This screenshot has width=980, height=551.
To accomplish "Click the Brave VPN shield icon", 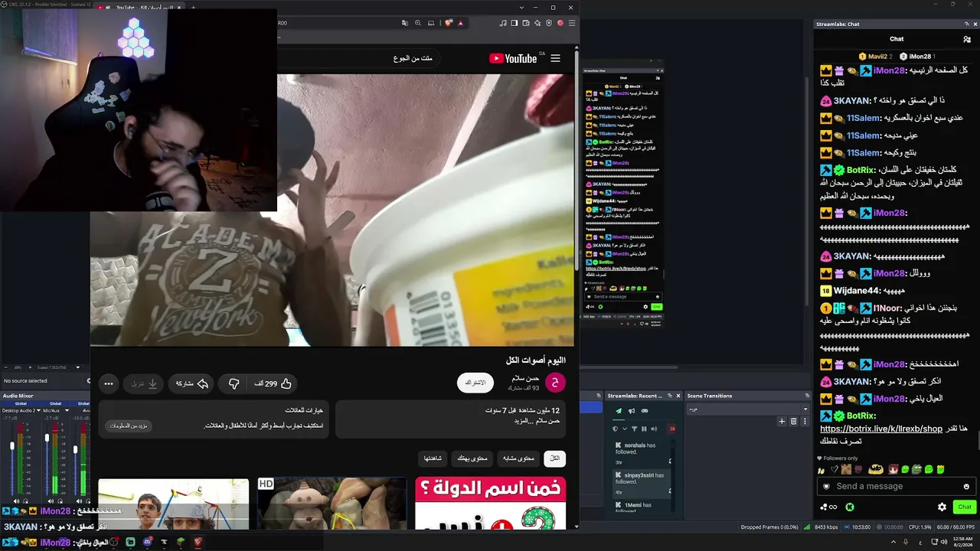I will tap(549, 23).
